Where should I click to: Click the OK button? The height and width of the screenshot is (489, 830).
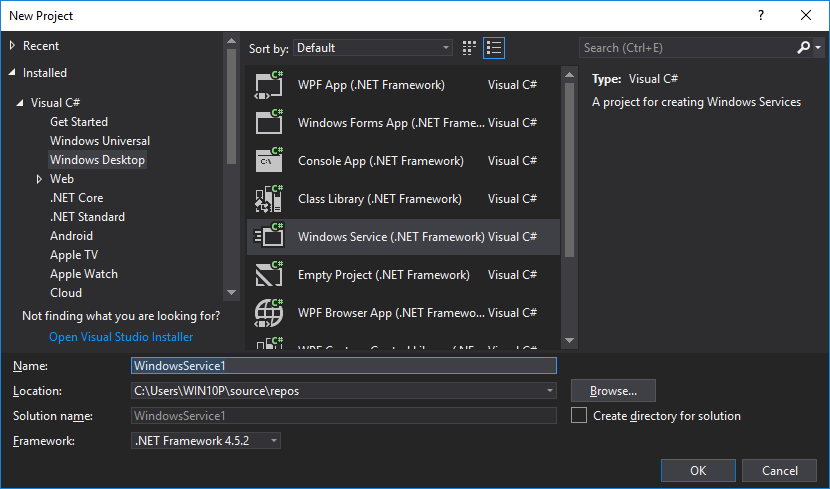(x=698, y=470)
